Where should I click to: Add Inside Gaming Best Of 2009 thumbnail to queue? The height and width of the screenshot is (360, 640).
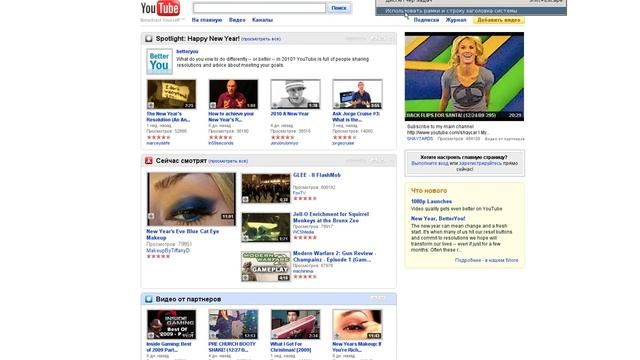[x=151, y=336]
